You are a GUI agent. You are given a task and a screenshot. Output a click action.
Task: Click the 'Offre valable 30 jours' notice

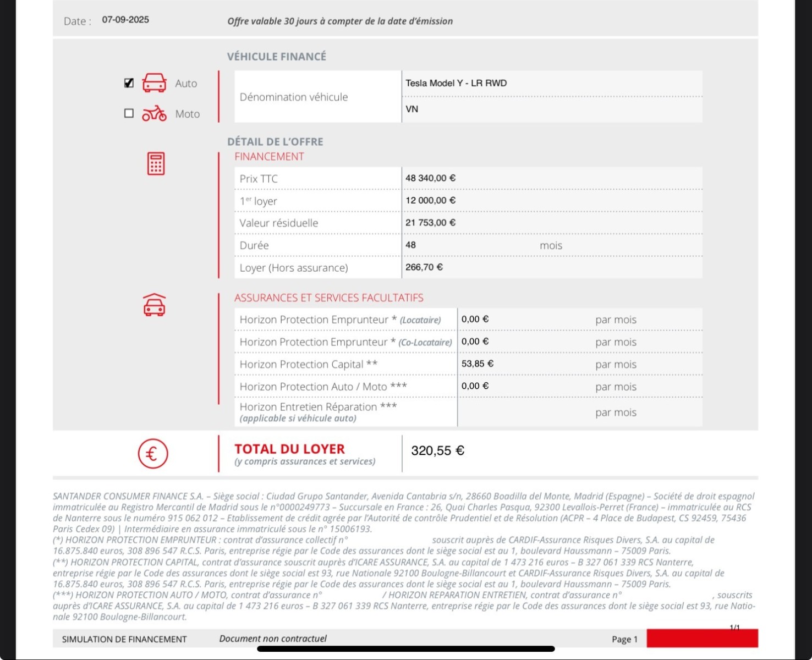340,21
